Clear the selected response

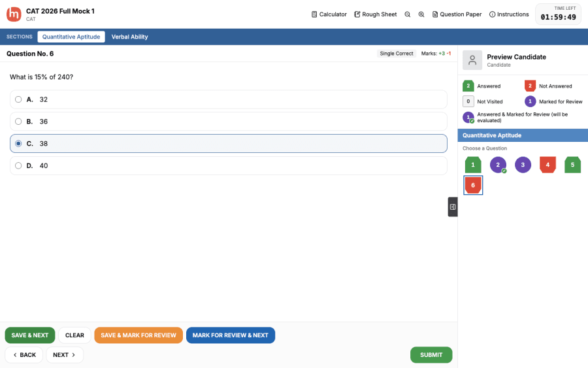point(74,335)
